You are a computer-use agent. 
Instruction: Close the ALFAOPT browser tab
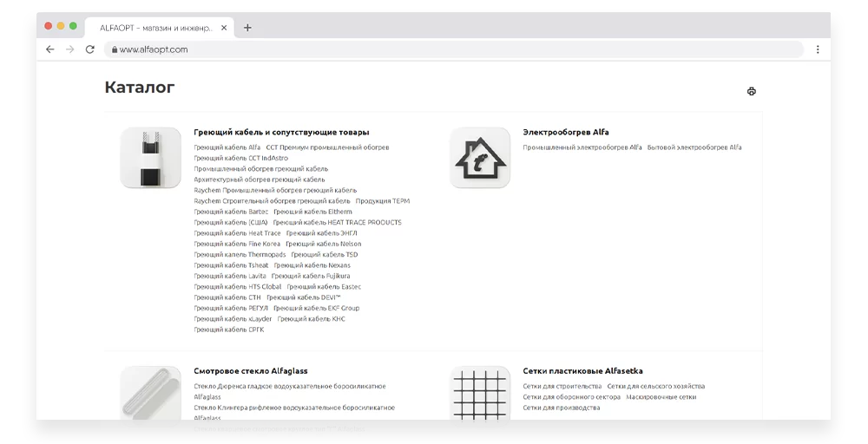click(224, 27)
